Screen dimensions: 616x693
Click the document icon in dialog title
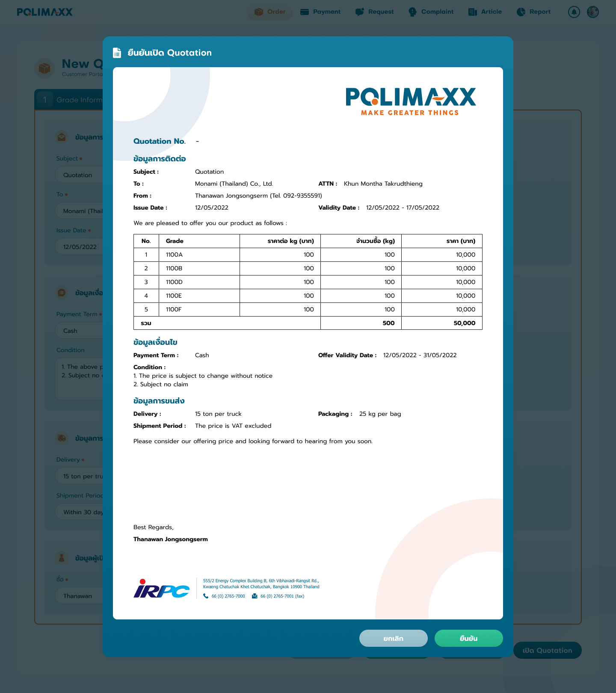coord(117,53)
